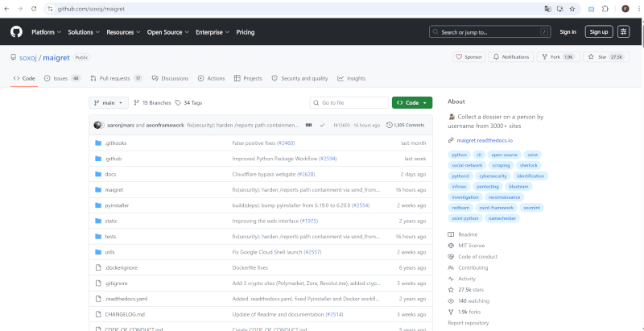Fork the repository with Fork button
Screen dimensions: 644x331
558,57
